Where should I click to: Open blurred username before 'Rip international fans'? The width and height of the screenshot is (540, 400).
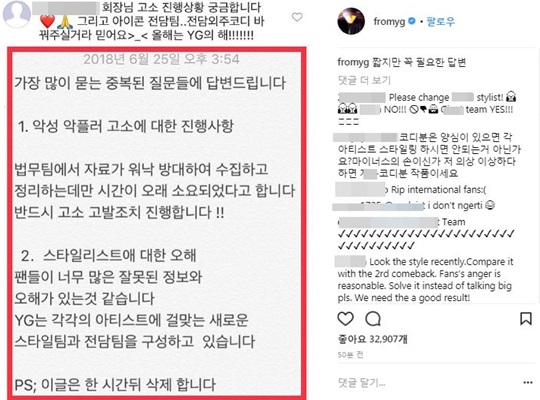[x=361, y=190]
